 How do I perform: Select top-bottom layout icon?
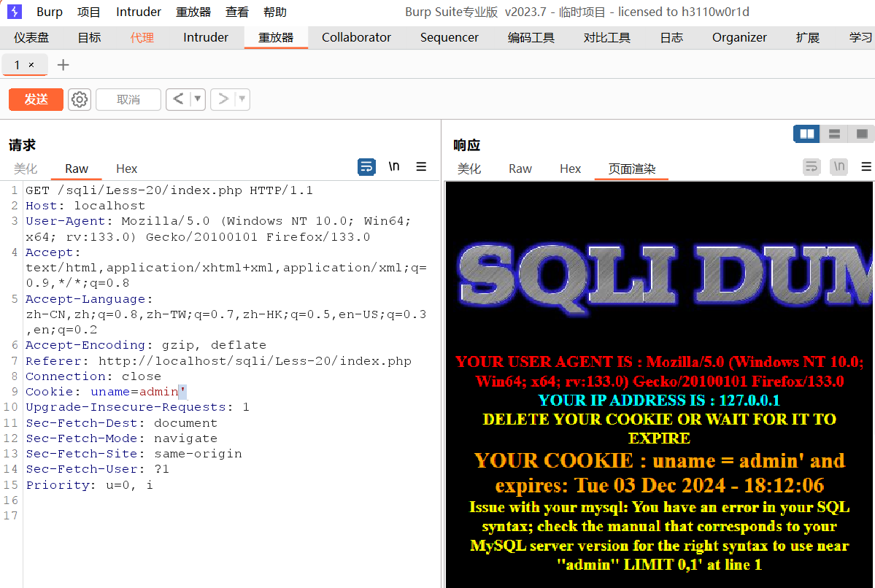834,134
